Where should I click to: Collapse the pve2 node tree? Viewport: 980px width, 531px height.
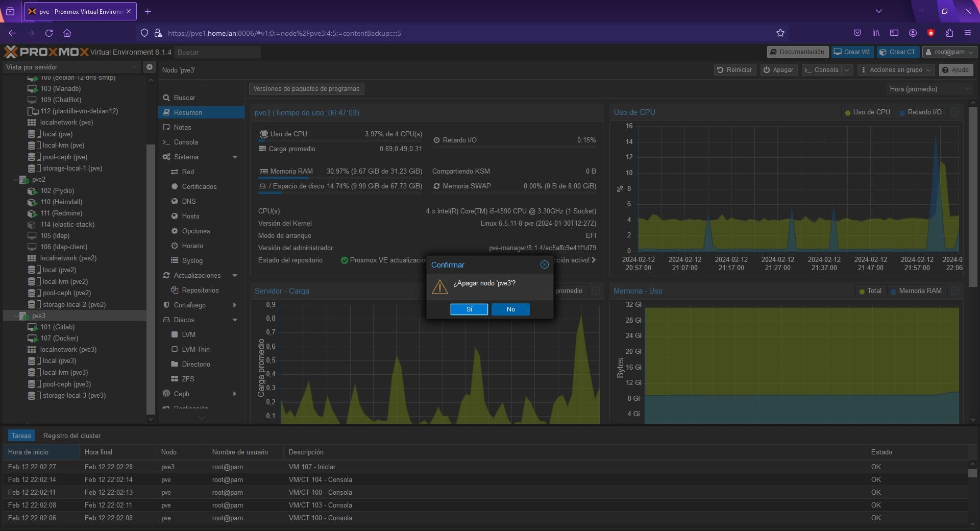tap(16, 180)
